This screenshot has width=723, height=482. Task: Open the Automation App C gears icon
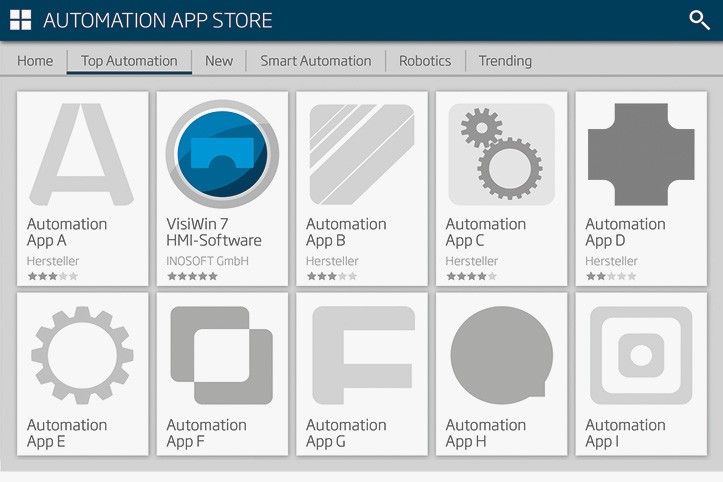501,154
